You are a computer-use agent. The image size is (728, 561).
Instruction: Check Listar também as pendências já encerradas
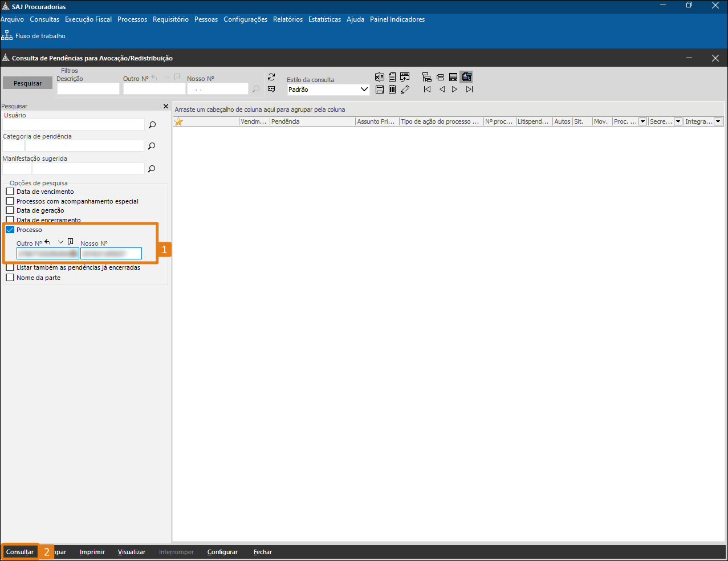pos(10,267)
